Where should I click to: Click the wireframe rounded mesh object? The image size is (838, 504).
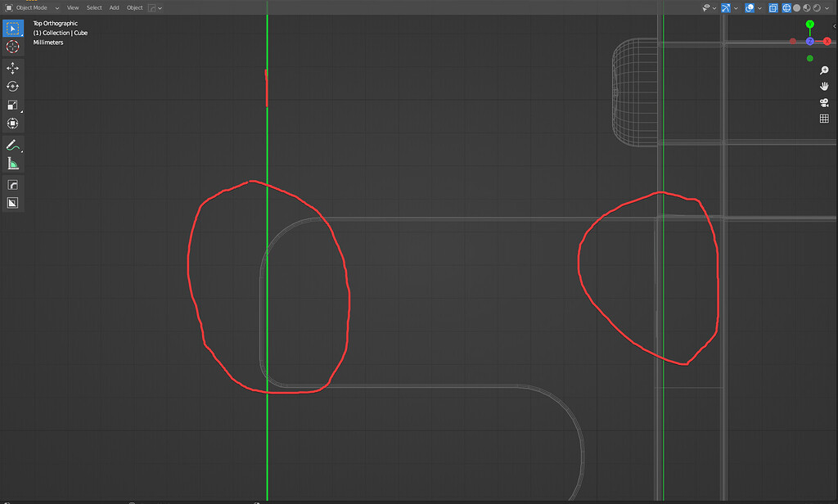coord(635,92)
